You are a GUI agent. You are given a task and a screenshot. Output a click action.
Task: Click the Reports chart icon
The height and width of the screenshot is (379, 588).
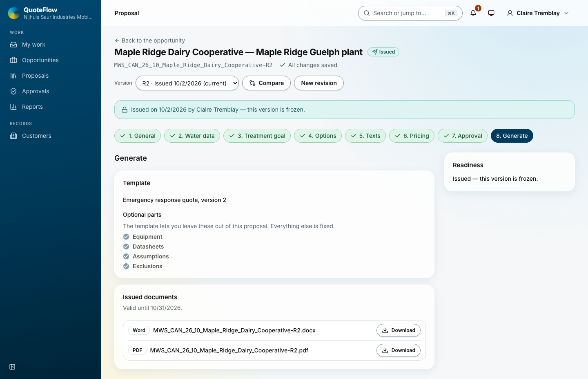click(13, 107)
